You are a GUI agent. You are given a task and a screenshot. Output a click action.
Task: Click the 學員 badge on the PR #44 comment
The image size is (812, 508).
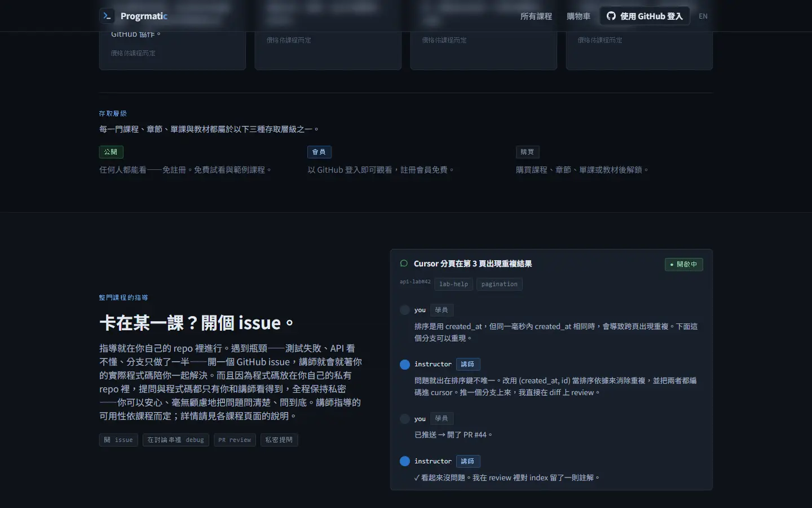click(x=442, y=419)
